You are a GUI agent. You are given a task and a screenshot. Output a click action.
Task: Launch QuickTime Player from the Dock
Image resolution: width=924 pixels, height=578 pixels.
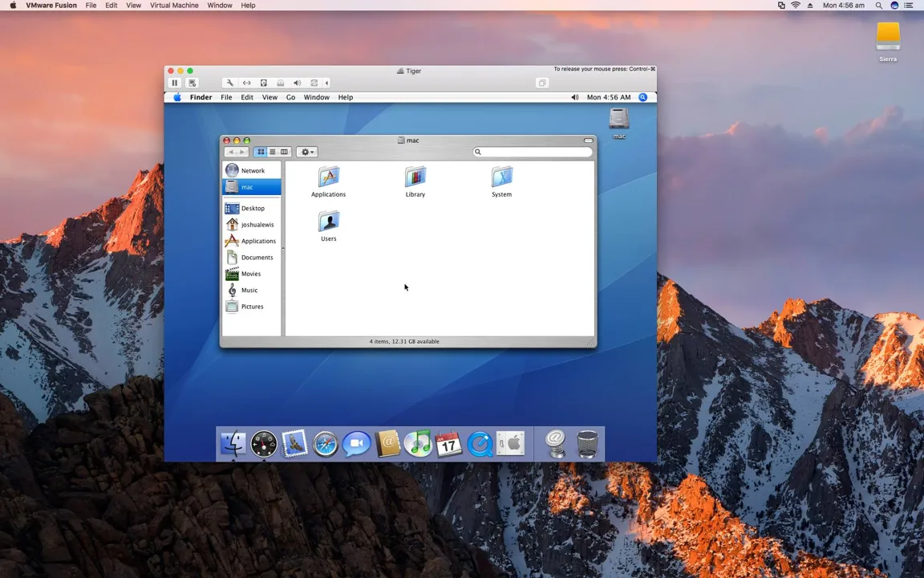[480, 444]
